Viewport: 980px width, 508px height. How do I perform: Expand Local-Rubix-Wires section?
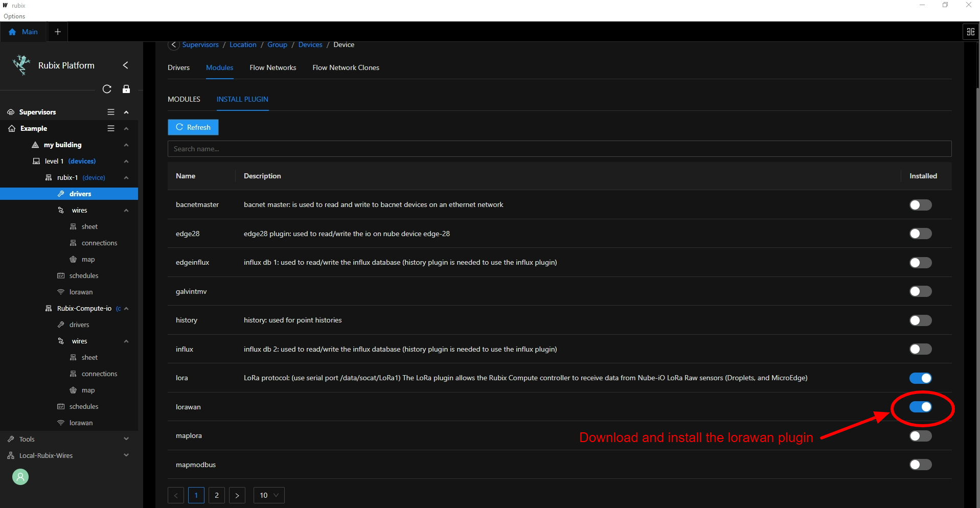click(69, 455)
